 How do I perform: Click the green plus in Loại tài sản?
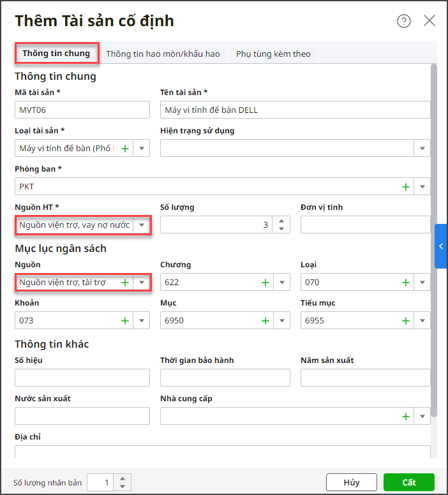[x=125, y=149]
